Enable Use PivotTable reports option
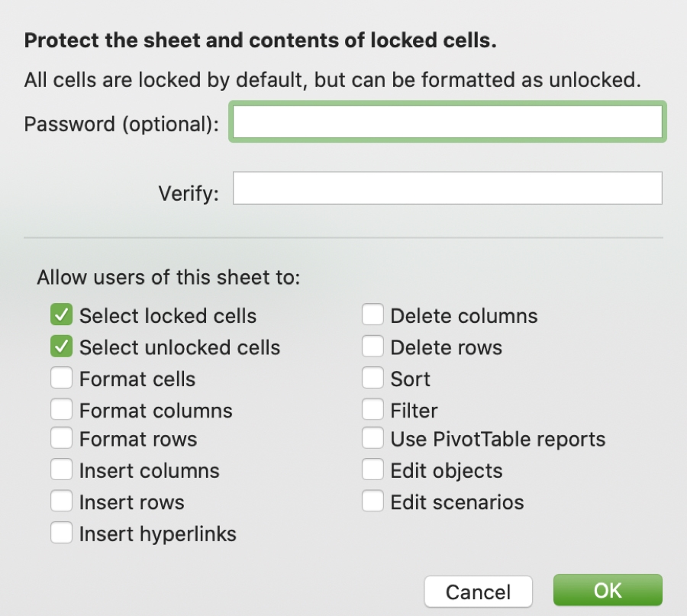 (373, 437)
